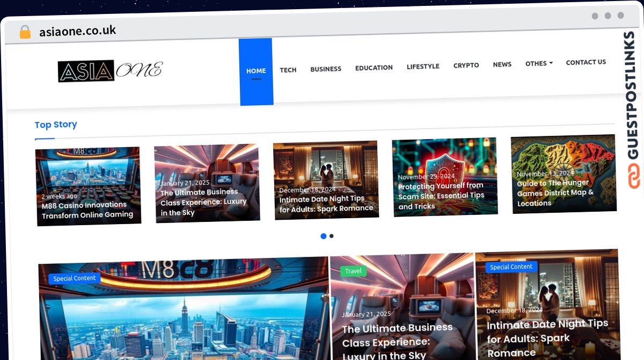Open the large Intimate Date Night Tips headline

547,337
